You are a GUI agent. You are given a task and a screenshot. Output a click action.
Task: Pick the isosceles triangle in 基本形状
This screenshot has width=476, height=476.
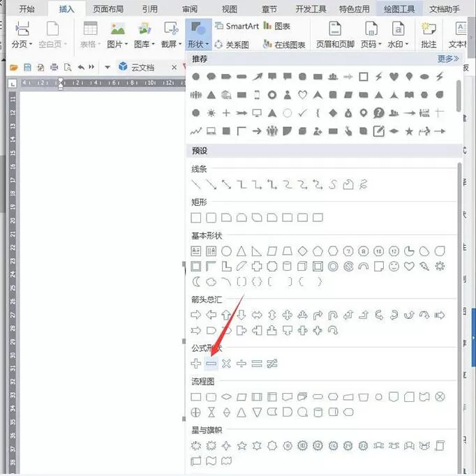[241, 251]
